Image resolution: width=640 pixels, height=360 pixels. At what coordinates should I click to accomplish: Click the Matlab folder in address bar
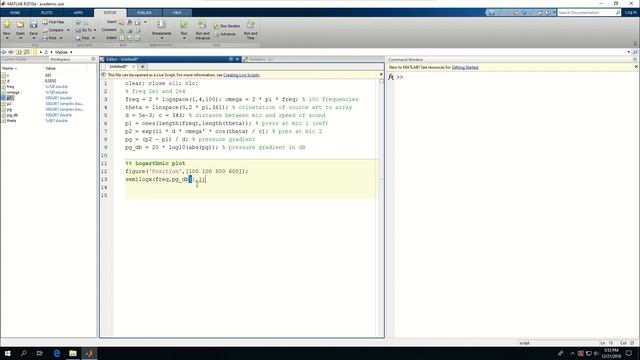62,52
